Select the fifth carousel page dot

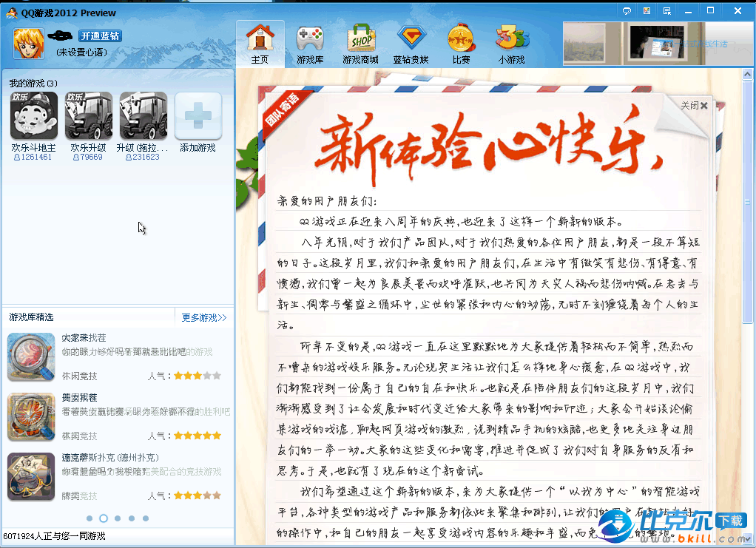tap(146, 518)
